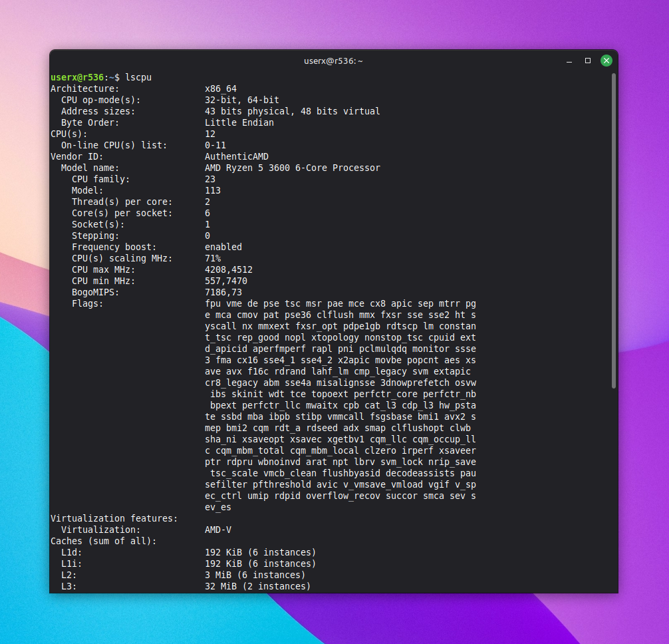Click the window title 'userx@r536: ~'
Screen dimensions: 669x644
point(333,61)
